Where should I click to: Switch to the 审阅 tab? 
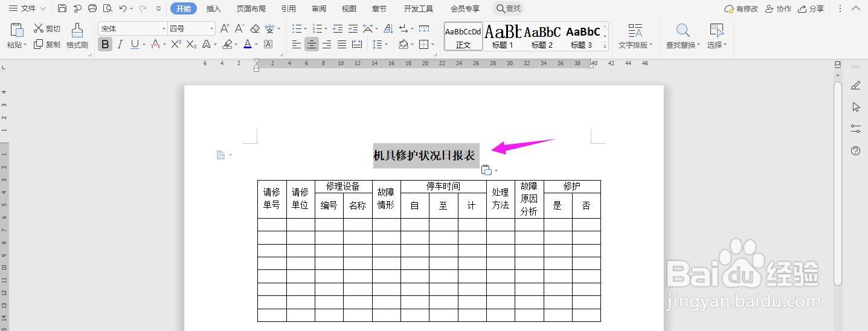click(x=319, y=8)
